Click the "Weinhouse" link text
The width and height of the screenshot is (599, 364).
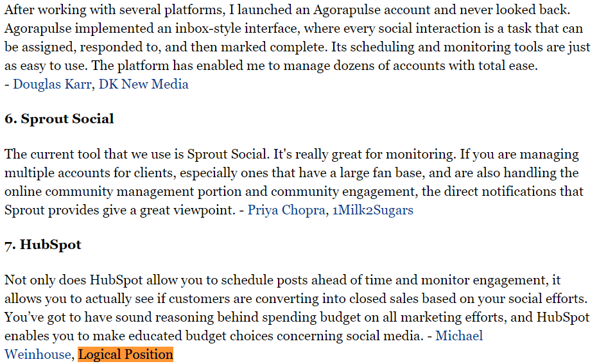tap(38, 354)
